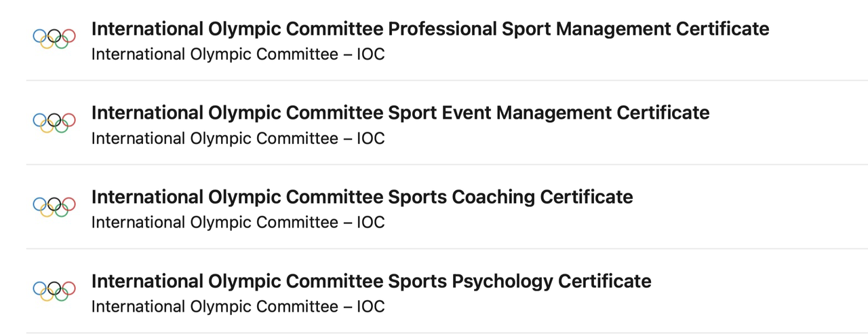Open the Sports Coaching Certificate title
The width and height of the screenshot is (868, 334).
point(362,197)
